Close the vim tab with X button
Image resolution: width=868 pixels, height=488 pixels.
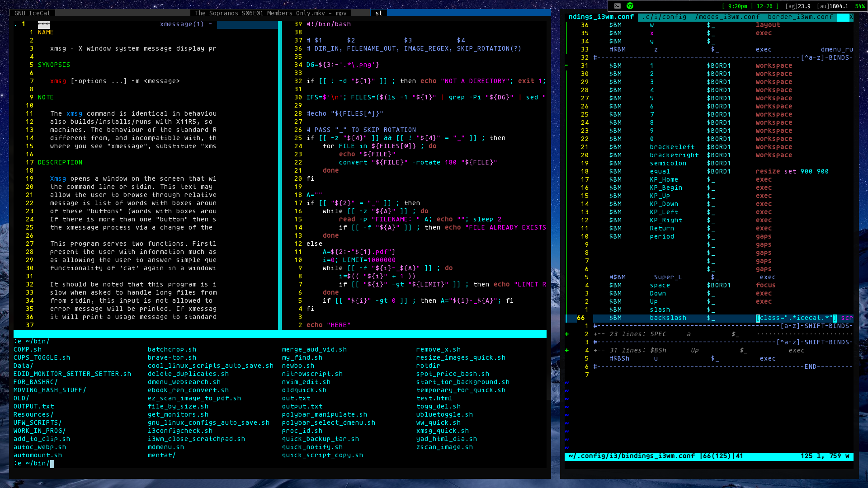coord(851,17)
